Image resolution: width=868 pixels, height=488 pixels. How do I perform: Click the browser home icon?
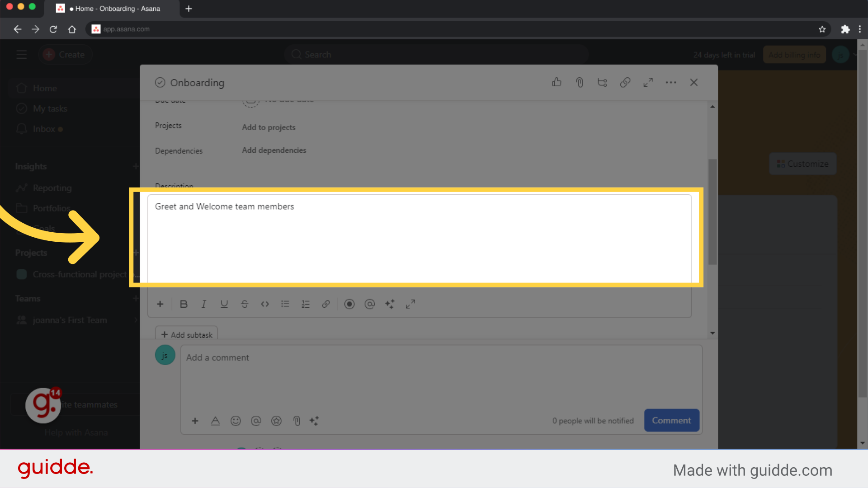pos(72,29)
